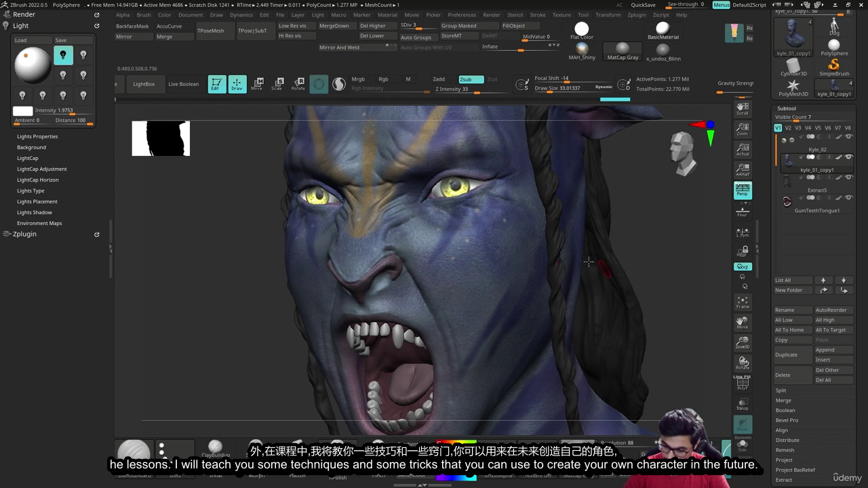Select the x_undoz_Blinn material

tap(663, 51)
